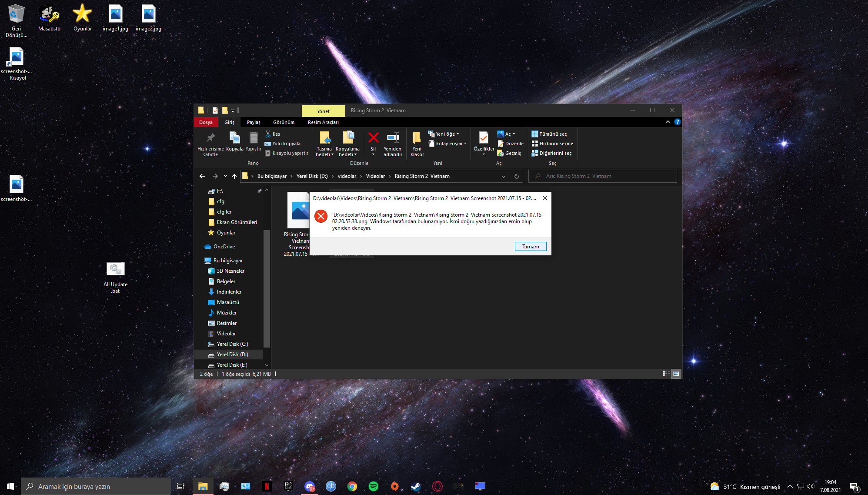Click the blue help question icon
The width and height of the screenshot is (868, 495).
pos(677,122)
